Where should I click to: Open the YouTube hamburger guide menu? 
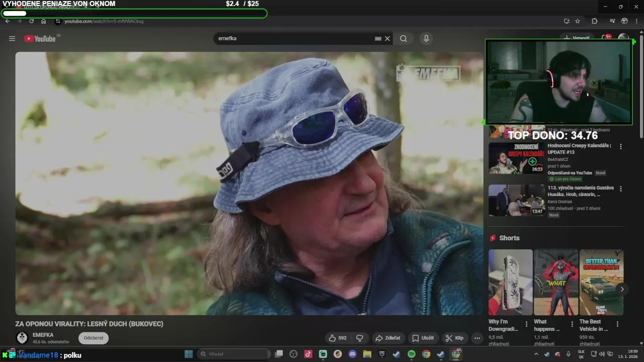coord(12,39)
